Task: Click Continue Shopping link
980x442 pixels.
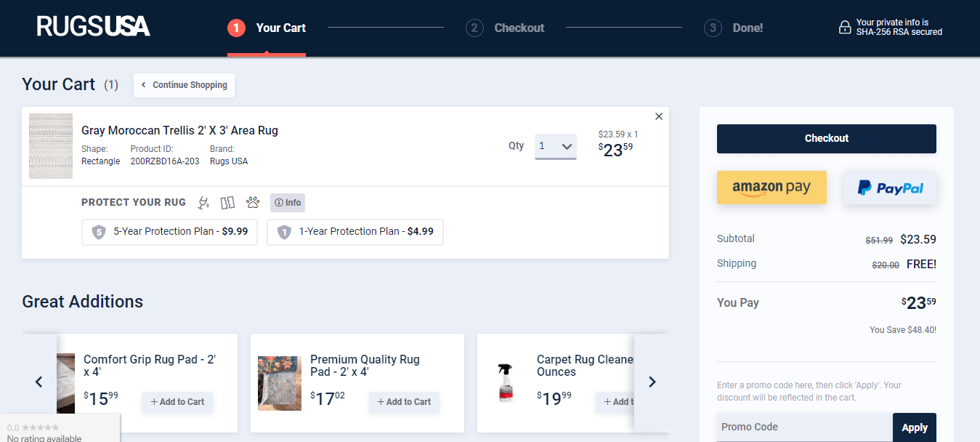Action: 184,85
